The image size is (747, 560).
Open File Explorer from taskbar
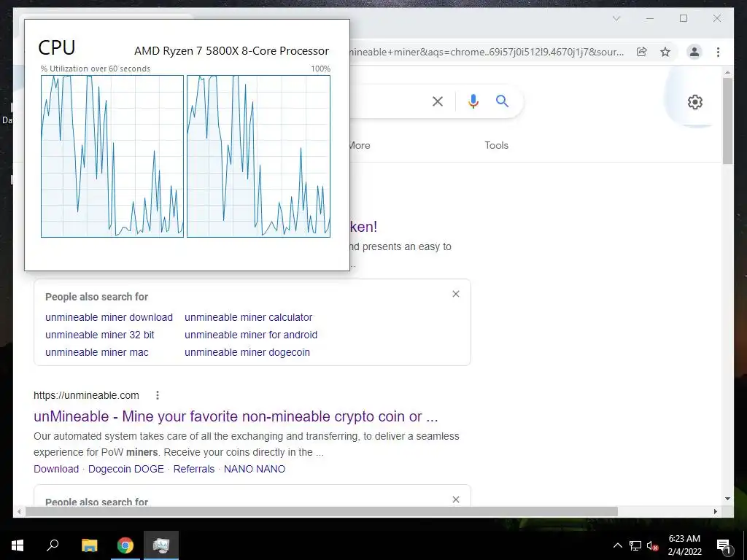(x=89, y=545)
